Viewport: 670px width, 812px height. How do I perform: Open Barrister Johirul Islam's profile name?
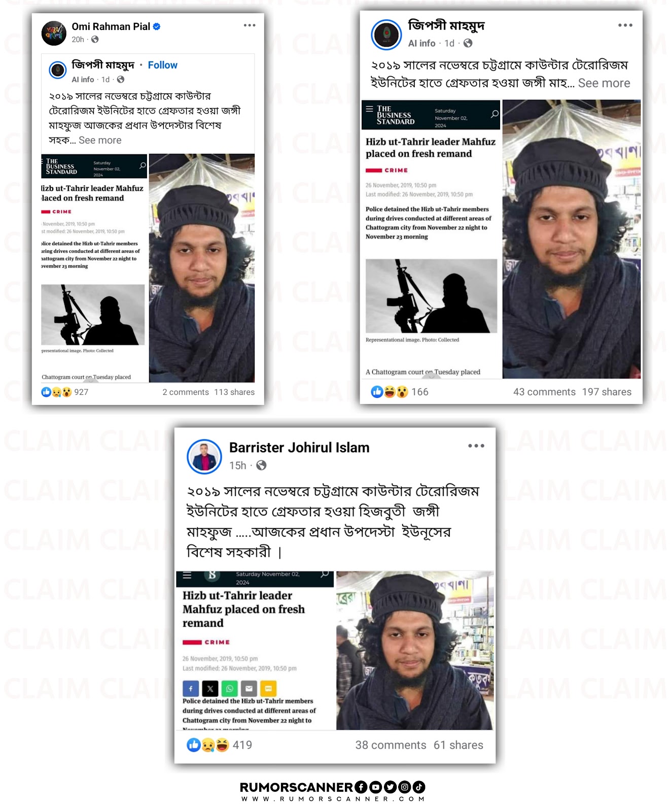tap(299, 447)
